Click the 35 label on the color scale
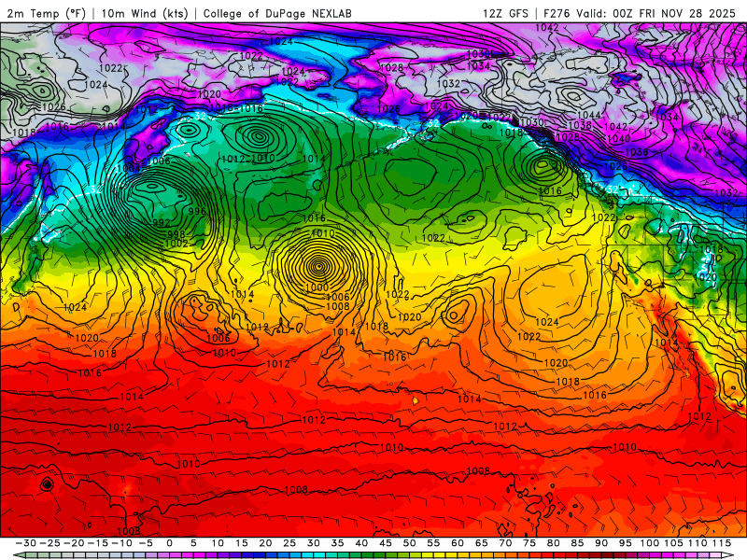Image resolution: width=747 pixels, height=560 pixels. coord(337,543)
